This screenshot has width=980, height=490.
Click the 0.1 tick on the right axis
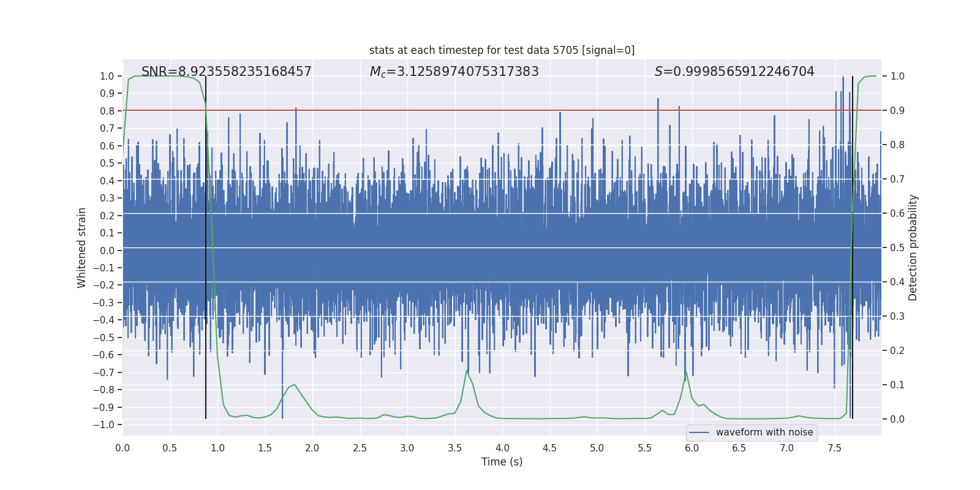point(897,385)
